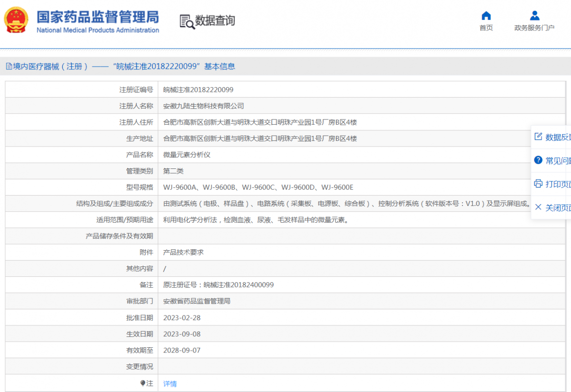
Task: Click the 注册人名称 label cell
Action: (82, 106)
